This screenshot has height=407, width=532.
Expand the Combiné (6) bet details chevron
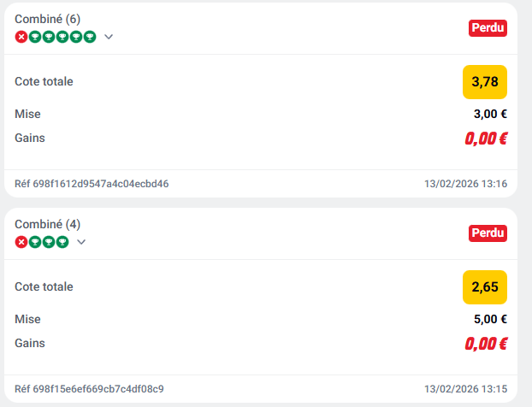(x=109, y=37)
